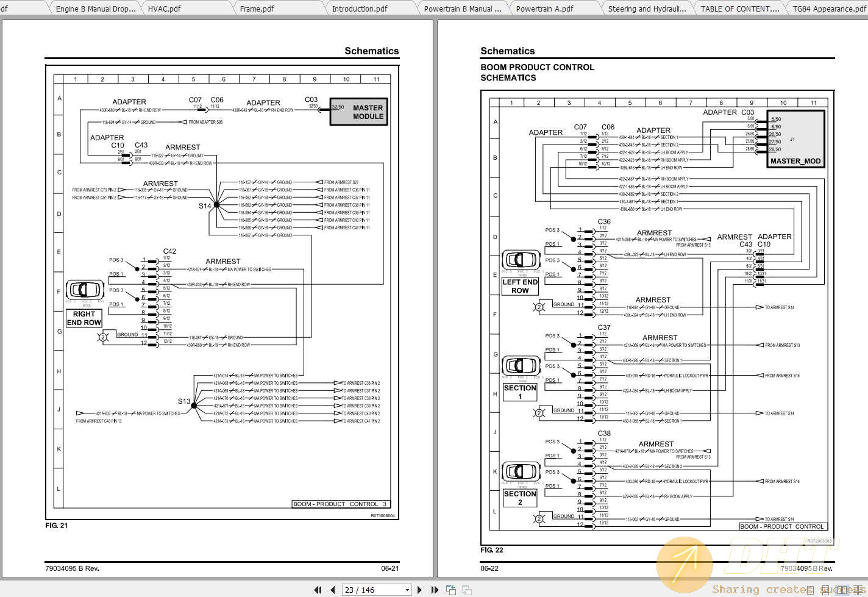The image size is (868, 597).
Task: Click the SECTION 2 switch label
Action: [x=520, y=498]
